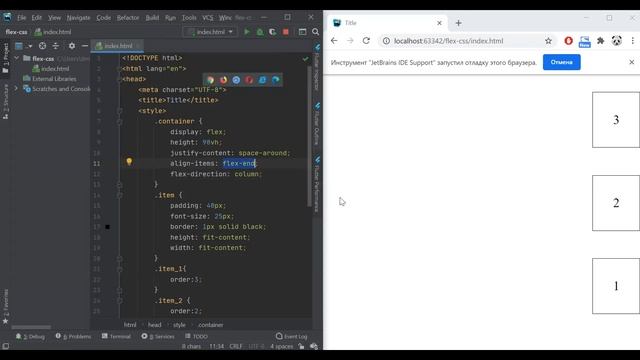640x360 pixels.
Task: Click the site information icon before localhost URL
Action: [386, 41]
